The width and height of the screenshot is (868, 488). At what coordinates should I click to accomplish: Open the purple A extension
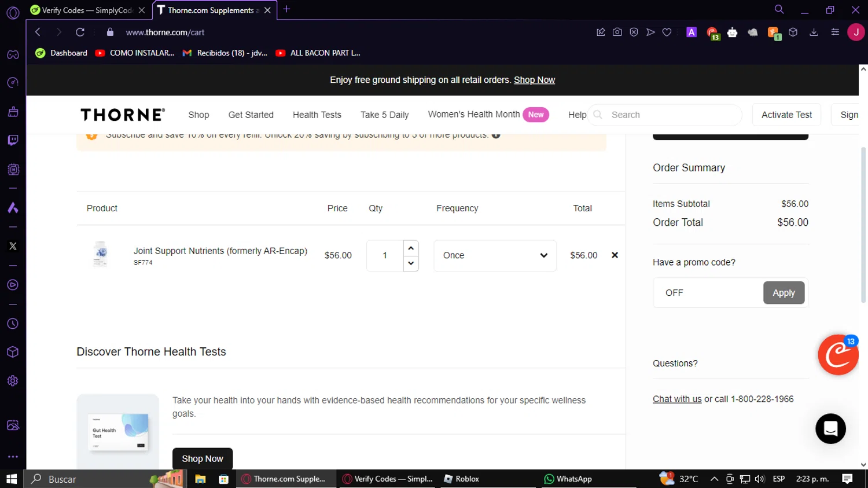(692, 32)
